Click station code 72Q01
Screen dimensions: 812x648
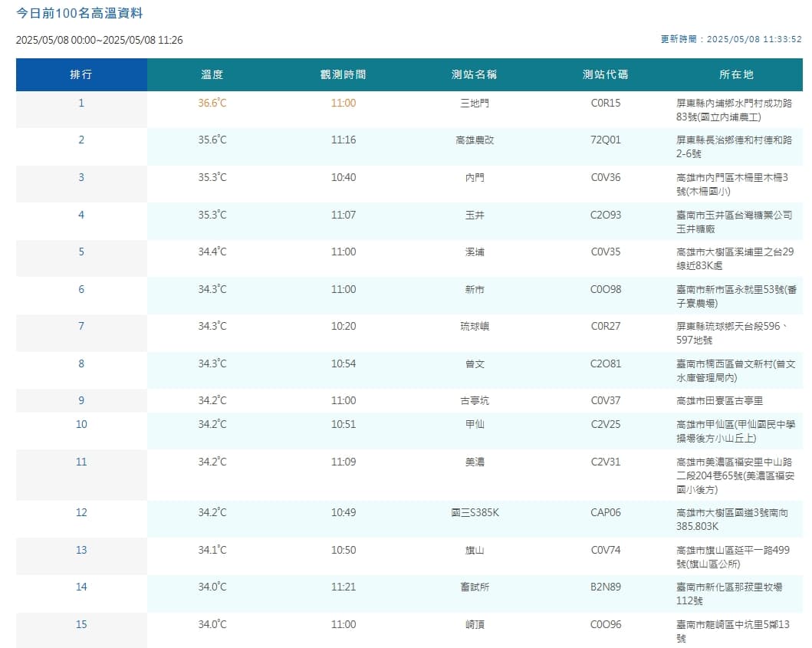(606, 140)
